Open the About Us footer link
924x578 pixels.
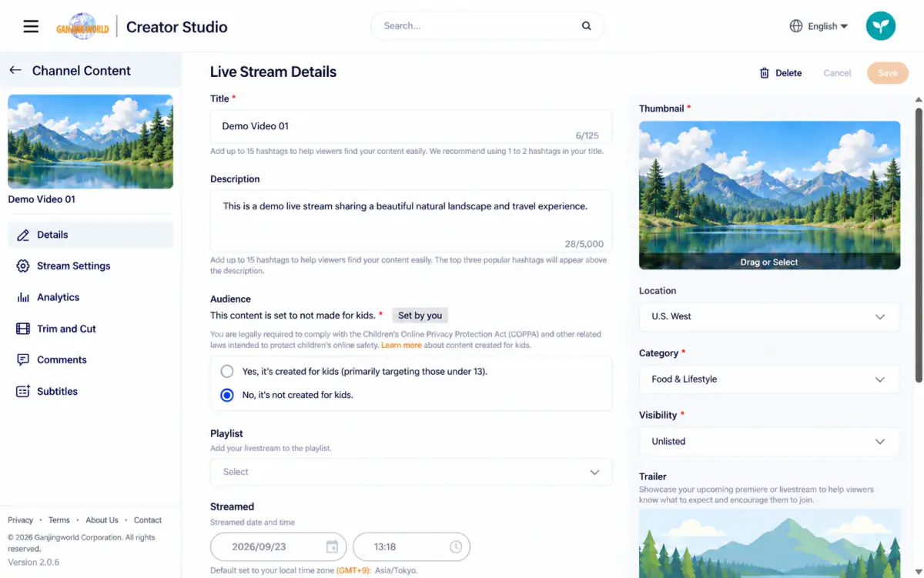point(102,520)
